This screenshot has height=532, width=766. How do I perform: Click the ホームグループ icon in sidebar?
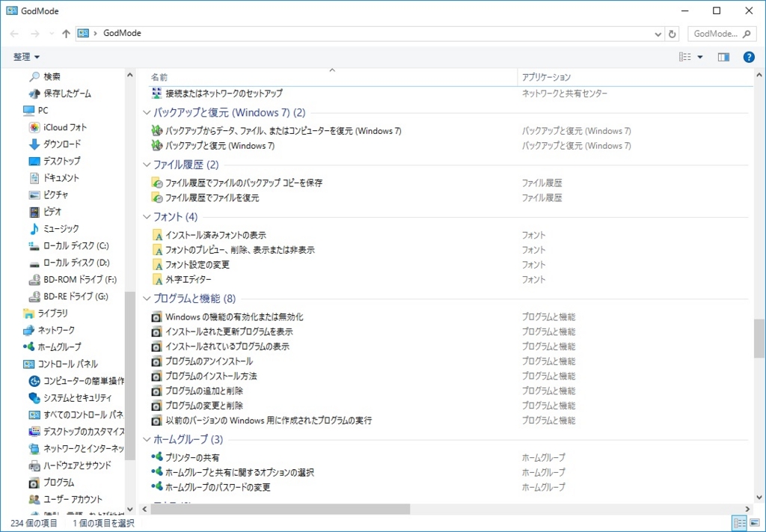coord(29,347)
